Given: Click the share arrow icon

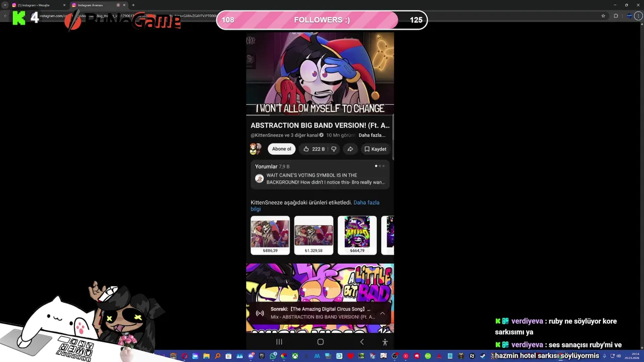Looking at the screenshot, I should click(350, 149).
